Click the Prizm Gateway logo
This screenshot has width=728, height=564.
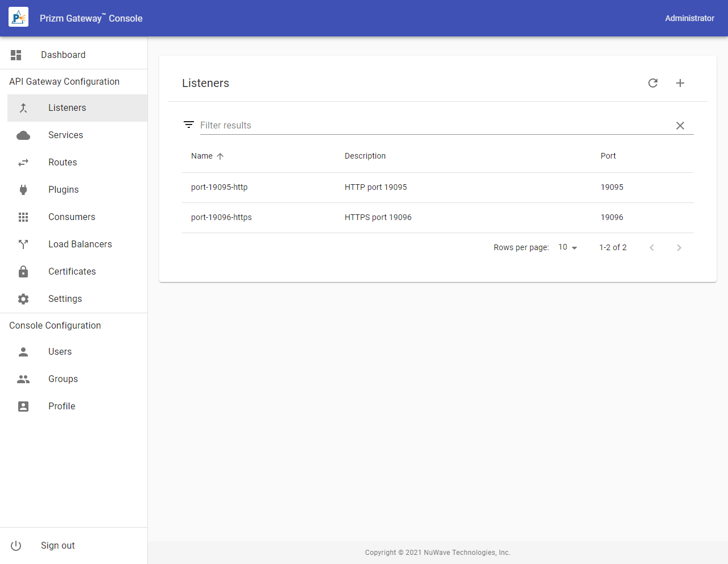(18, 18)
